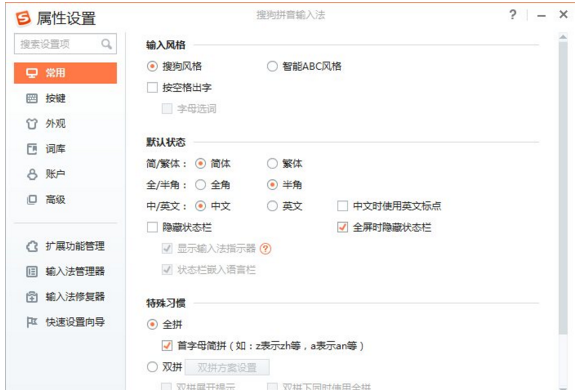Screen dimensions: 580x390
Task: Toggle 隐藏状态栏 checkbox
Action: (152, 227)
